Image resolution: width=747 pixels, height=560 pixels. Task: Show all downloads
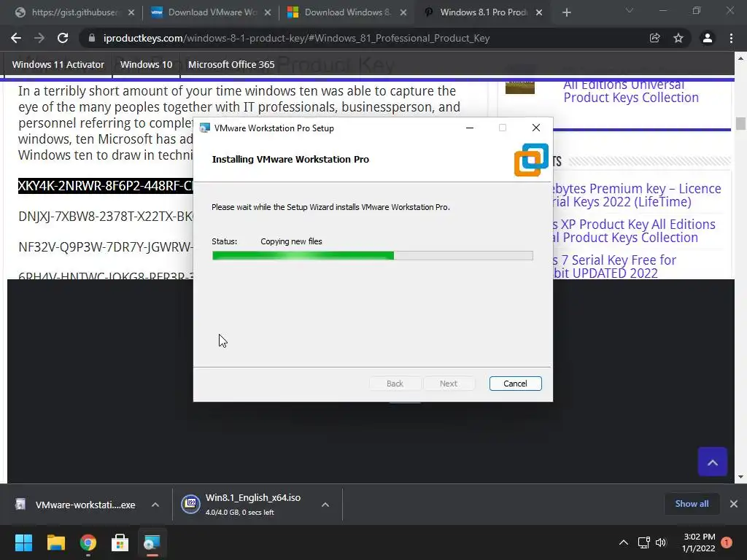coord(692,504)
